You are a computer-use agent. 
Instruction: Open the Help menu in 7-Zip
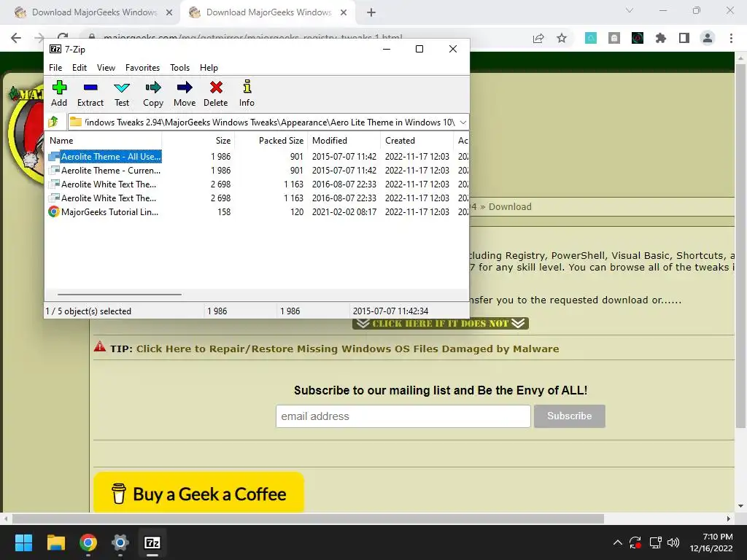click(209, 68)
